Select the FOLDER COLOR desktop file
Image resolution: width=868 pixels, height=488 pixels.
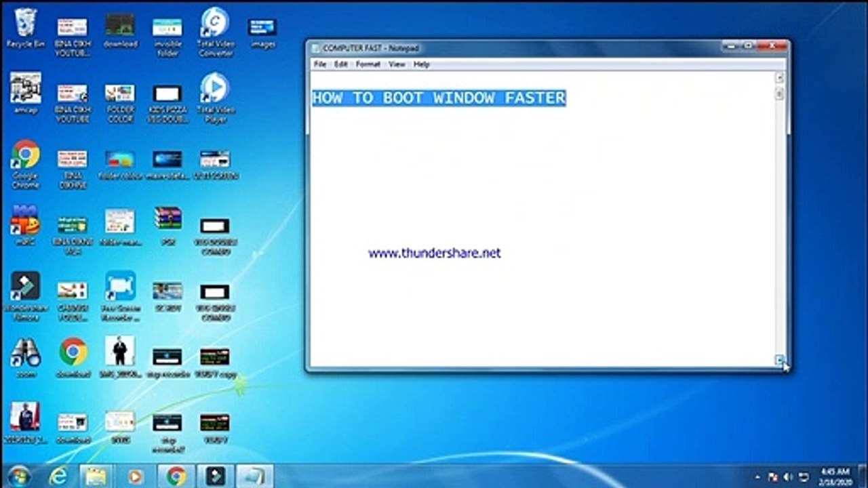tap(120, 103)
